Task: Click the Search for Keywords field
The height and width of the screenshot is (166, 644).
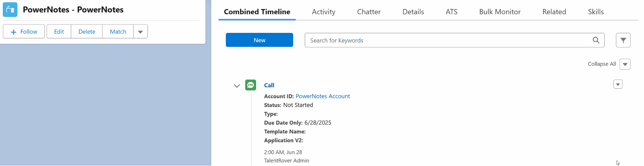Action: point(448,40)
